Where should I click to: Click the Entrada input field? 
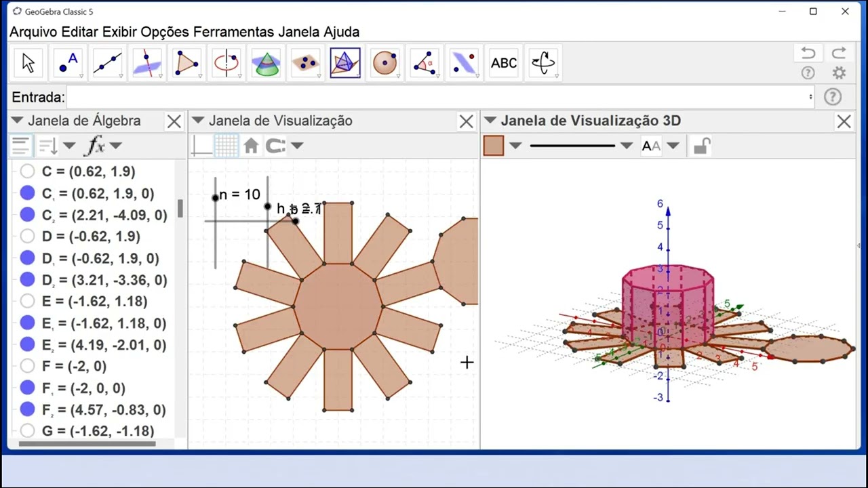pyautogui.click(x=441, y=97)
